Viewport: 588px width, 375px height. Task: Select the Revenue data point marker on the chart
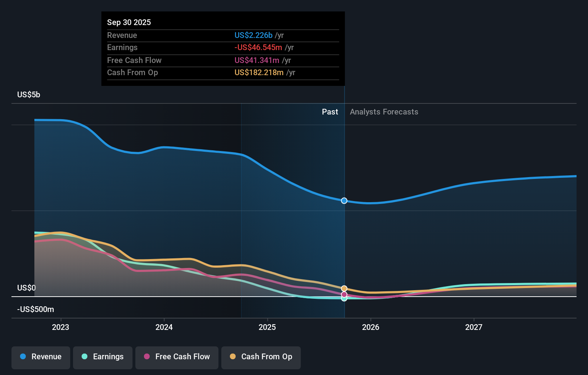pyautogui.click(x=344, y=201)
